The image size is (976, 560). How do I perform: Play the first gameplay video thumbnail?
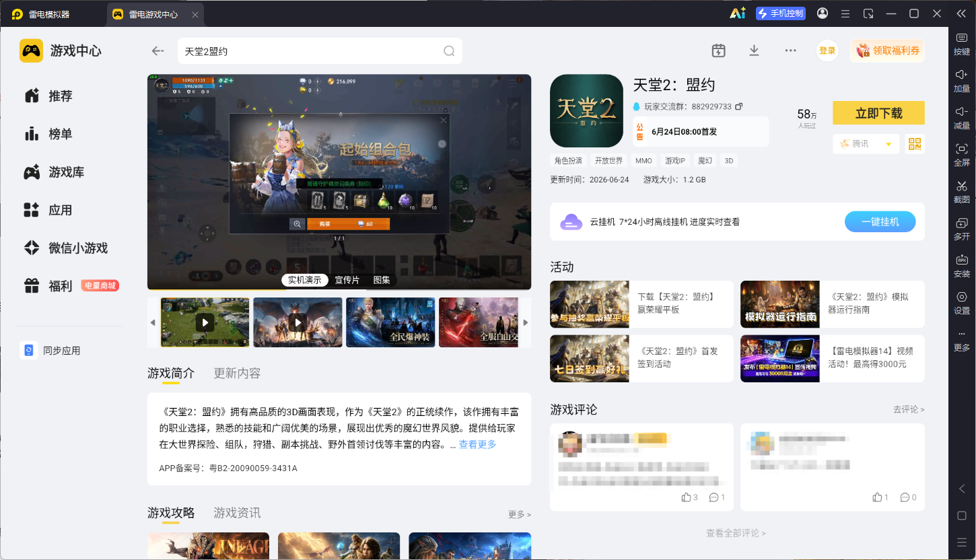click(205, 322)
